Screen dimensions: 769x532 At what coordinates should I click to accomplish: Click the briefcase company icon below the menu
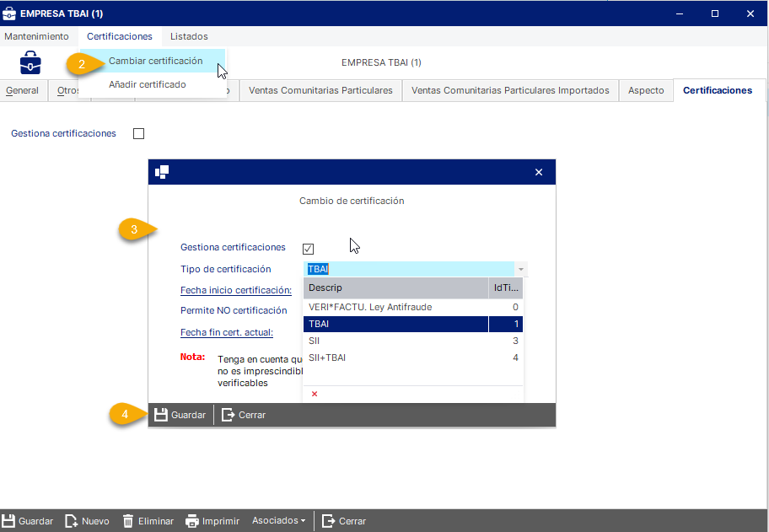pyautogui.click(x=30, y=62)
